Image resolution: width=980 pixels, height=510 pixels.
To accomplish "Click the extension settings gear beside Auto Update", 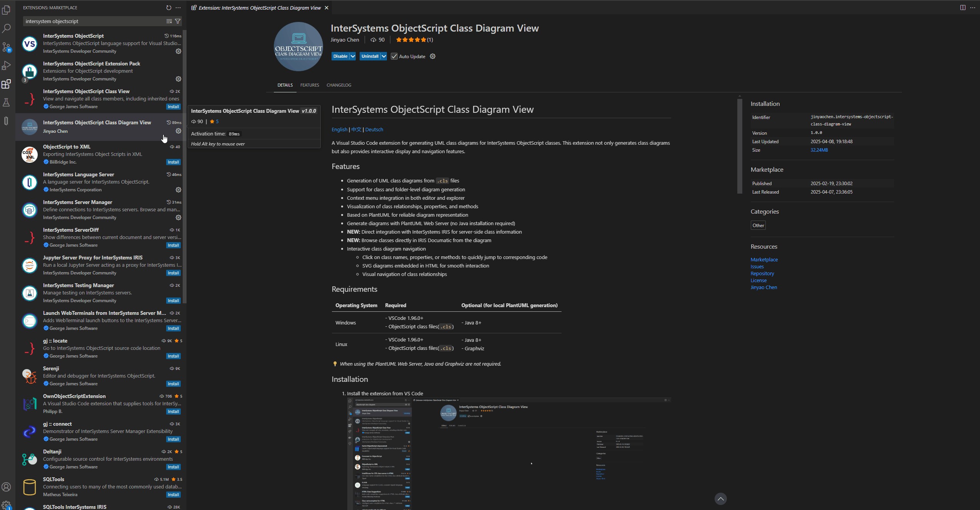I will pos(432,56).
